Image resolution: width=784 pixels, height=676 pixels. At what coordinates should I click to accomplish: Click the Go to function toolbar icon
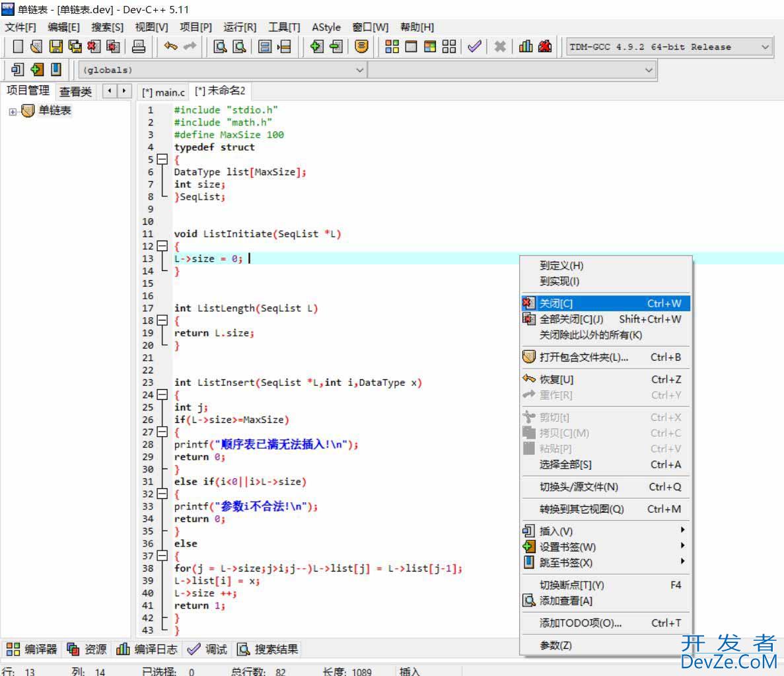pos(264,46)
